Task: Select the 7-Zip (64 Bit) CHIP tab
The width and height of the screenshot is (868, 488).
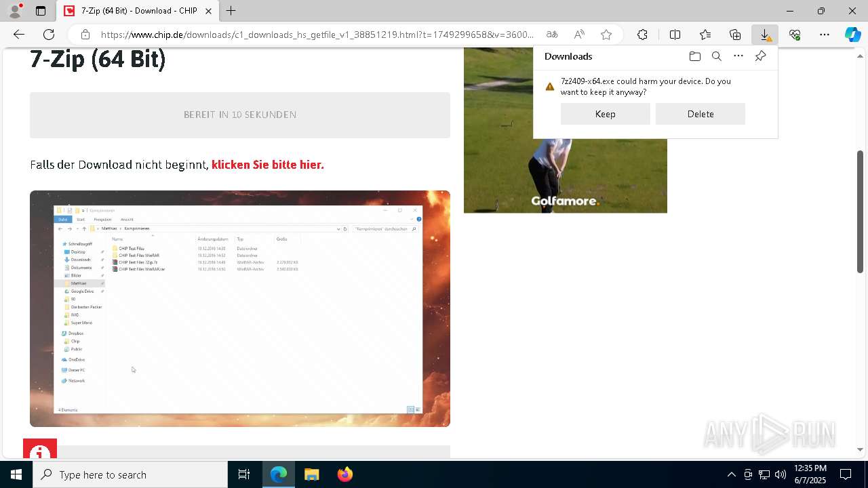Action: [138, 11]
